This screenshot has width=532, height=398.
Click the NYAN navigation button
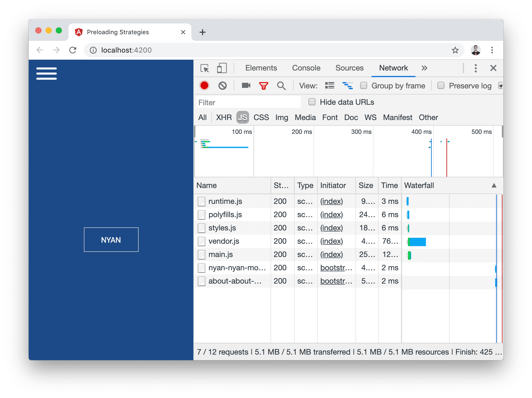pos(110,240)
